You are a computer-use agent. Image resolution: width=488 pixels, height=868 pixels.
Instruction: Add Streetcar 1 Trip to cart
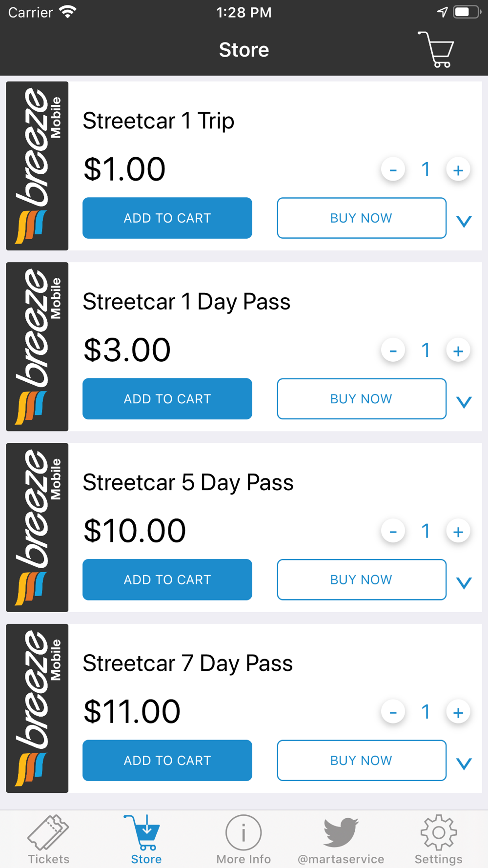(167, 218)
